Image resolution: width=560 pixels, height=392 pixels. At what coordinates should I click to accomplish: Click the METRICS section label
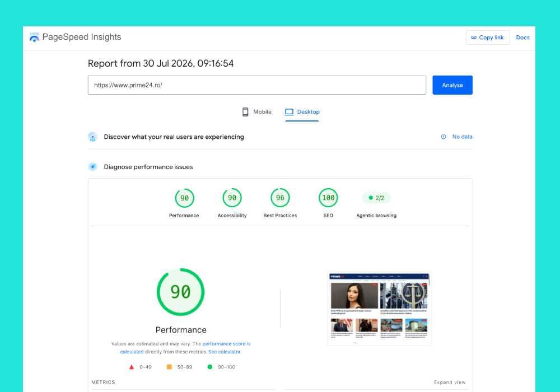(x=103, y=382)
